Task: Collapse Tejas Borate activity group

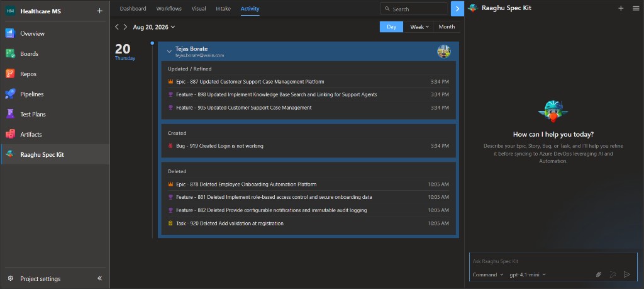Action: [x=169, y=52]
